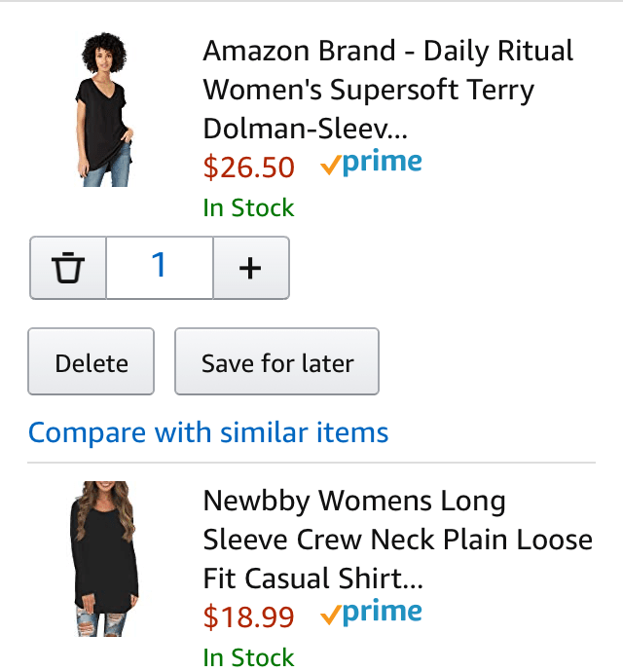Open the Amazon Brand Daily Ritual product title
Viewport: 623px width, 672px height.
pyautogui.click(x=387, y=90)
